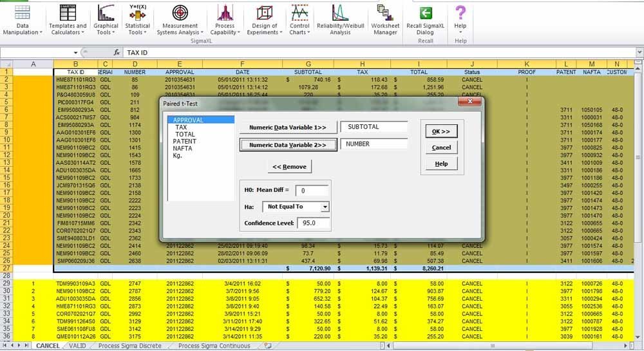Go to first sheet tab arrow
The image size is (644, 351).
coord(5,346)
